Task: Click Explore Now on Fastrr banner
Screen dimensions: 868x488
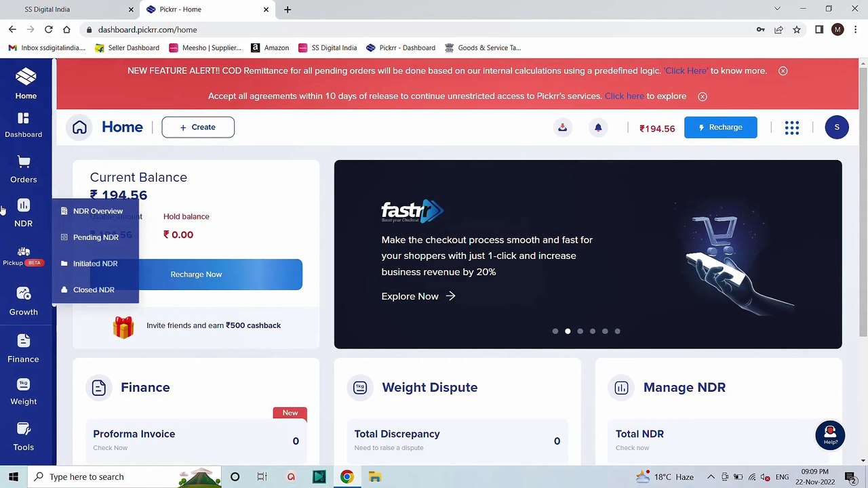Action: (x=418, y=296)
